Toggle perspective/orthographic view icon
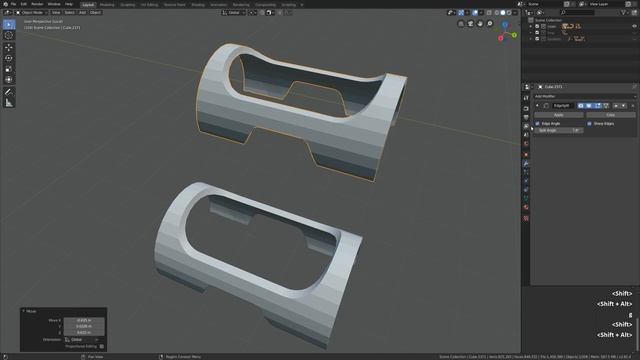The height and width of the screenshot is (360, 640). 461,24
